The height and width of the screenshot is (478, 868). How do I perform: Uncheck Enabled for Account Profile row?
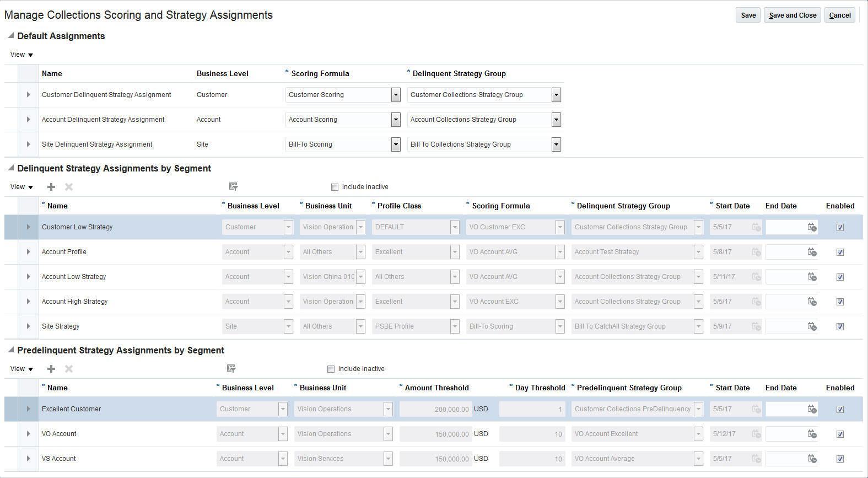point(840,253)
